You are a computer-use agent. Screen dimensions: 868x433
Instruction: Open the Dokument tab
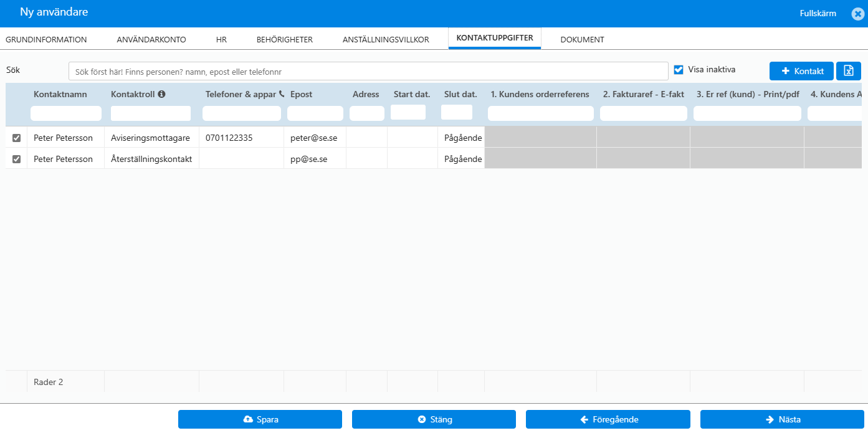point(582,39)
